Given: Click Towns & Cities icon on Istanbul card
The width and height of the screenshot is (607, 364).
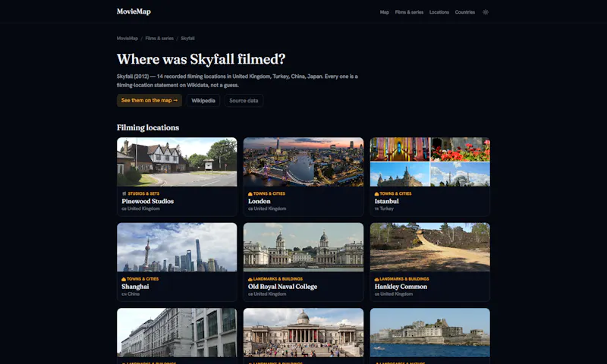Looking at the screenshot, I should (x=376, y=193).
